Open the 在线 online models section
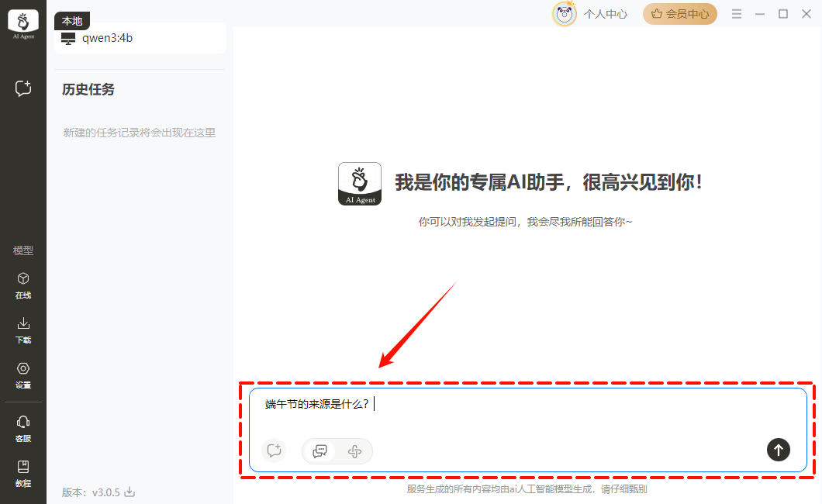Screen dimensions: 822x504 (23, 285)
